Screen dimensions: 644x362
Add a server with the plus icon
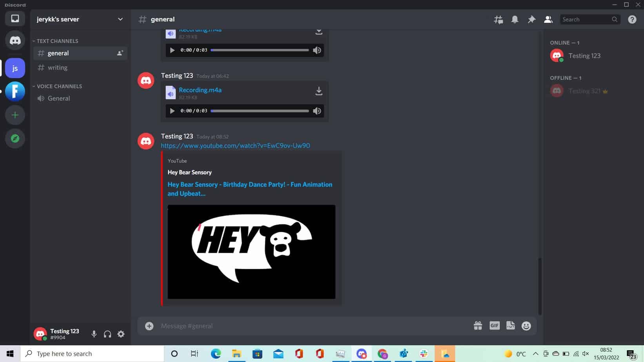[x=15, y=115]
